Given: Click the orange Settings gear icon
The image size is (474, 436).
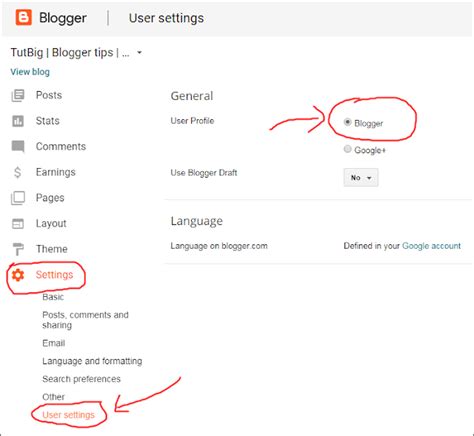Looking at the screenshot, I should coord(18,275).
